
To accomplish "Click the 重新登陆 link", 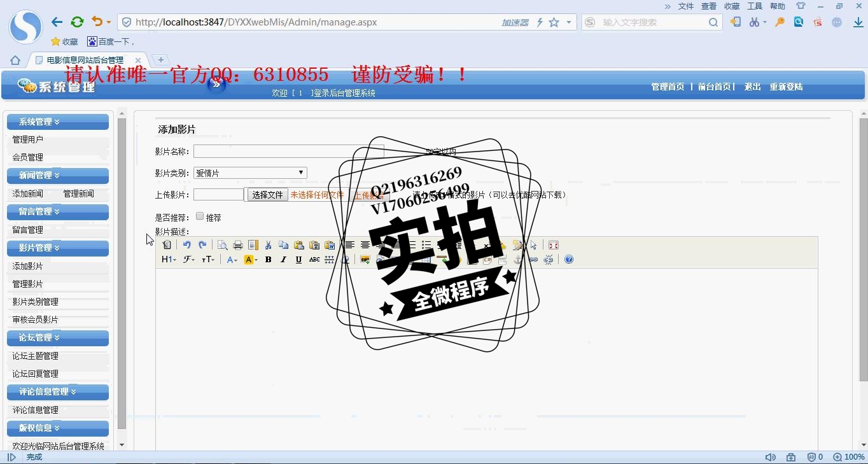I will click(786, 87).
